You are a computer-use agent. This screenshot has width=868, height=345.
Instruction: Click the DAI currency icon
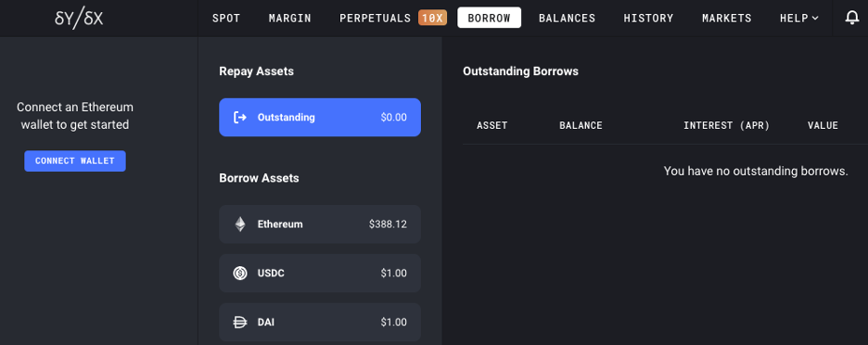pyautogui.click(x=239, y=323)
